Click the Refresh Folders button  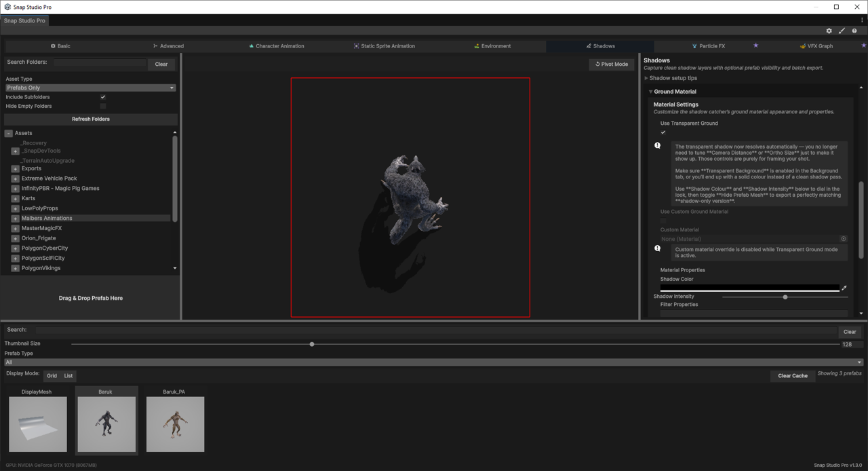point(91,119)
